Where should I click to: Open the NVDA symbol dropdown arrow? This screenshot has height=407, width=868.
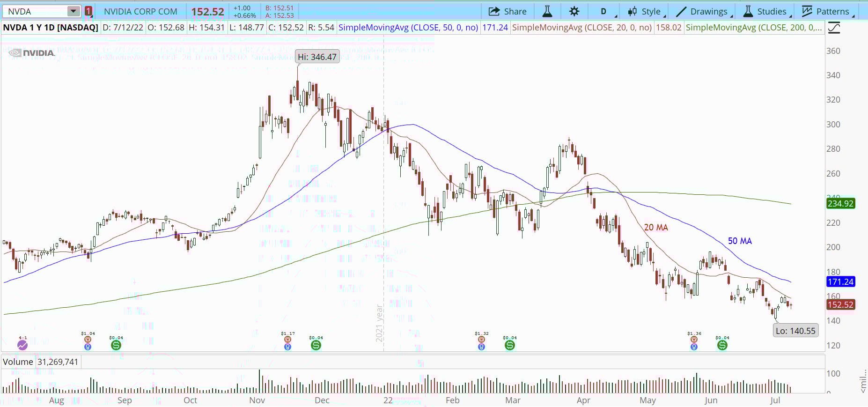coord(74,11)
